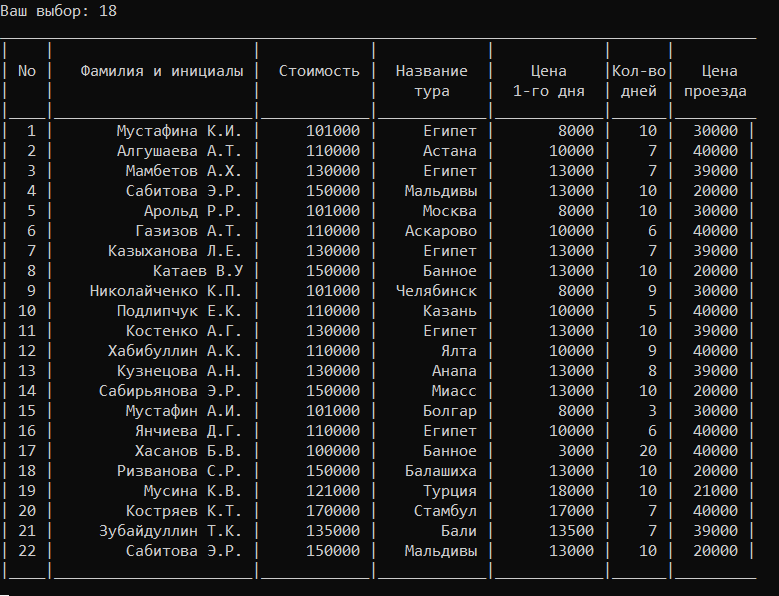
Task: Click the tour name 'Москва'
Action: [x=450, y=211]
